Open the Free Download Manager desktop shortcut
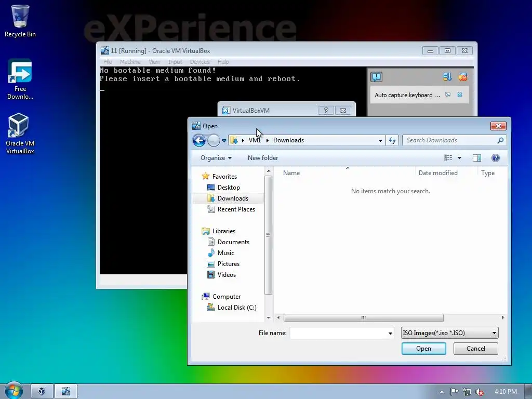The image size is (532, 399). (x=20, y=79)
